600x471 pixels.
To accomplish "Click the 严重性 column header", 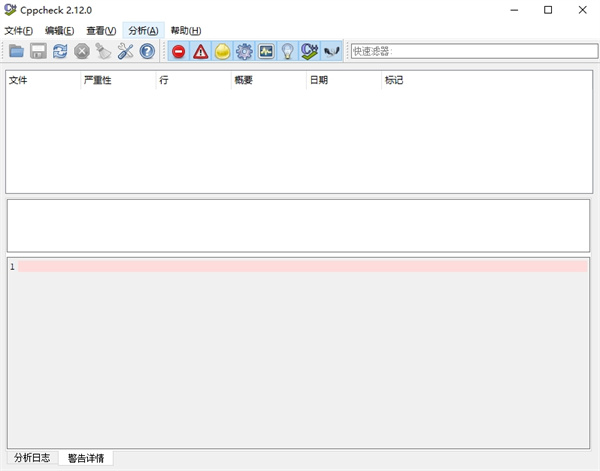I will click(x=118, y=80).
